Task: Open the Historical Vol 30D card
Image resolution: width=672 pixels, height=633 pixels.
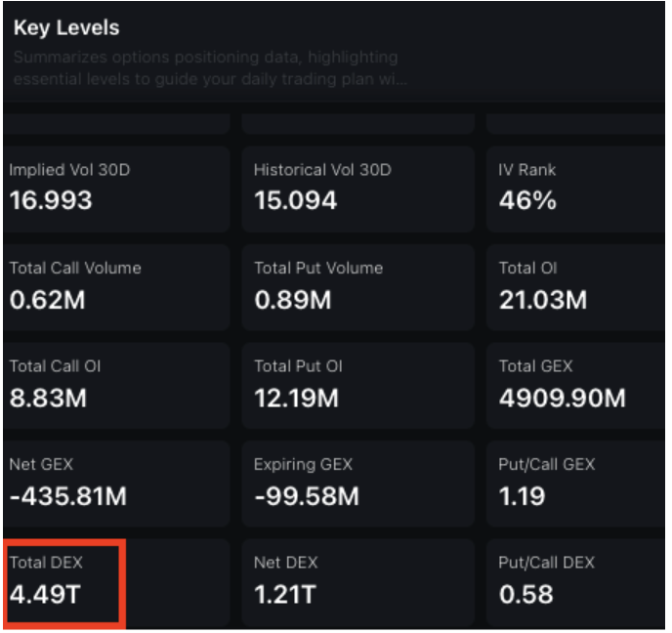Action: 357,190
